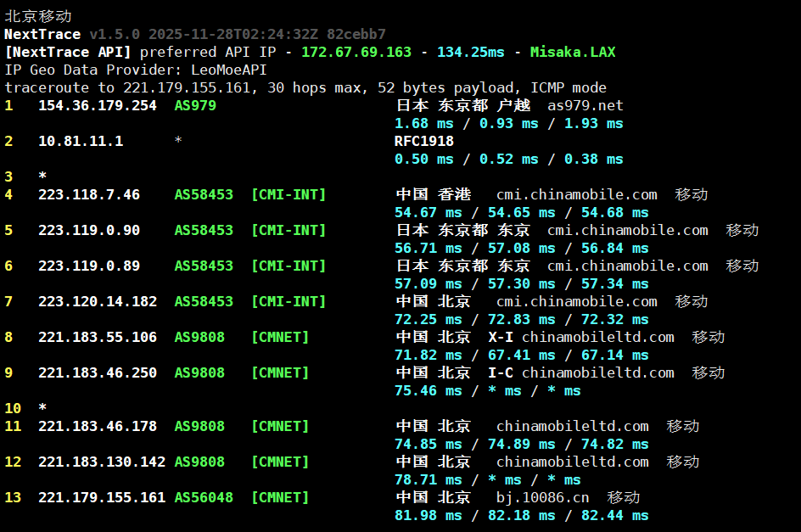Click the NextTrace program name
801x532 pixels.
click(x=42, y=34)
